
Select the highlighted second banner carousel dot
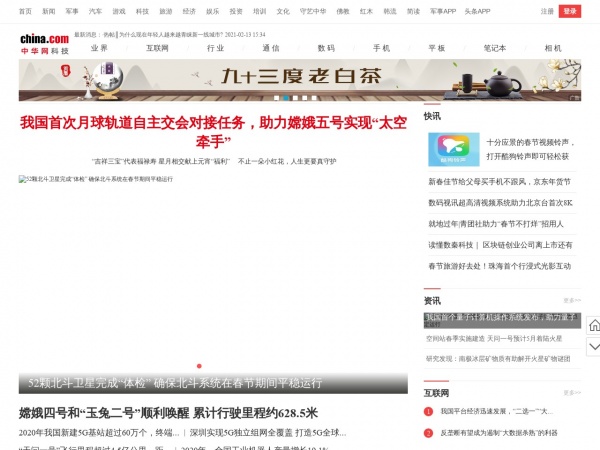pos(285,98)
